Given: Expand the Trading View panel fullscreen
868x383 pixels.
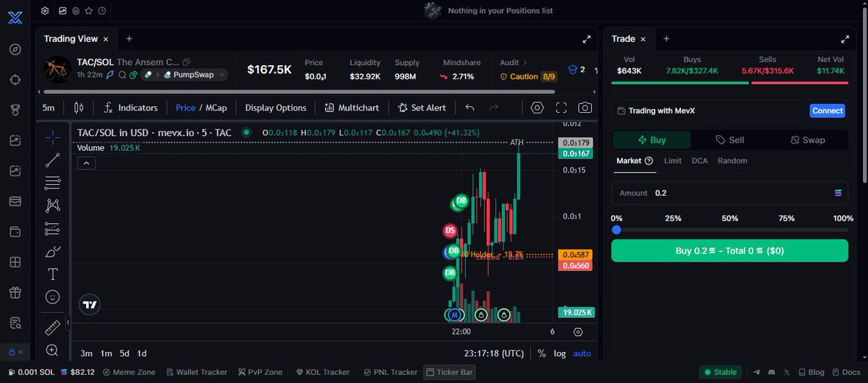Looking at the screenshot, I should tap(587, 39).
